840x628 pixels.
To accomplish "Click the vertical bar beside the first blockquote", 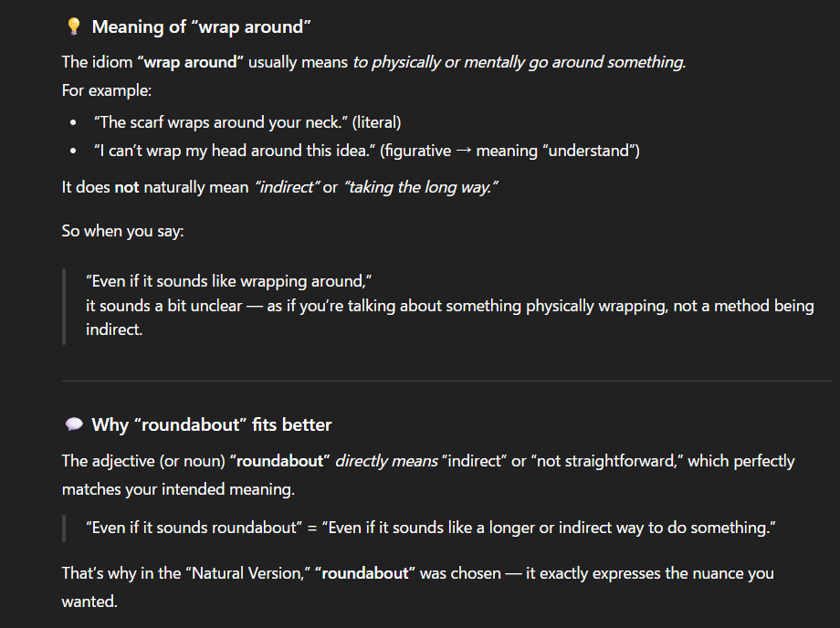I will click(x=64, y=306).
